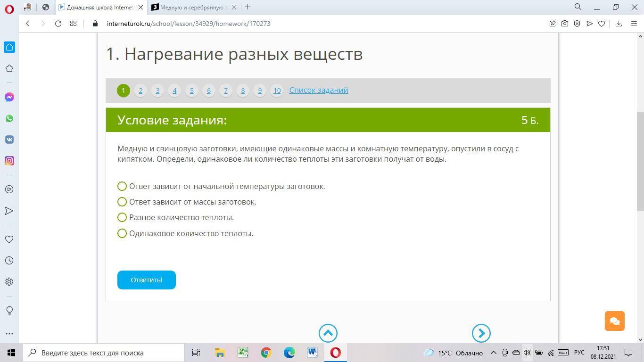The height and width of the screenshot is (362, 644).
Task: Go to task number 7
Action: [x=226, y=90]
